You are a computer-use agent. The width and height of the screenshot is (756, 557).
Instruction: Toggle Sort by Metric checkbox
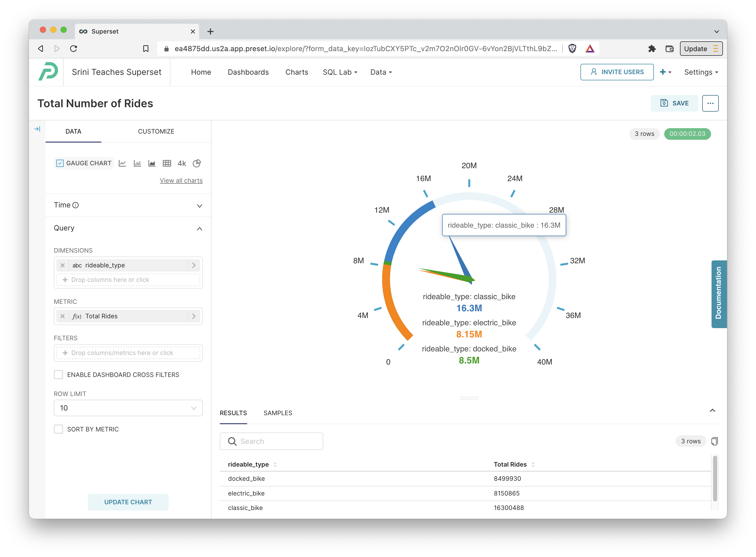pyautogui.click(x=58, y=429)
